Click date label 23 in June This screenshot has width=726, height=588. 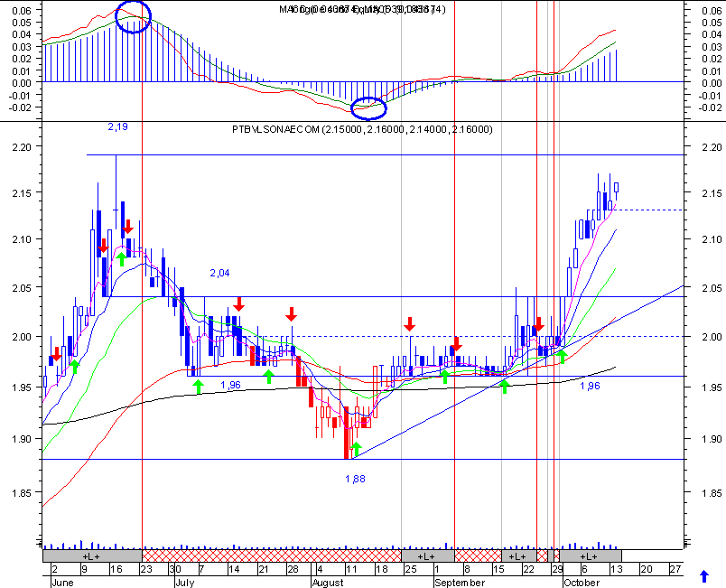pyautogui.click(x=146, y=569)
